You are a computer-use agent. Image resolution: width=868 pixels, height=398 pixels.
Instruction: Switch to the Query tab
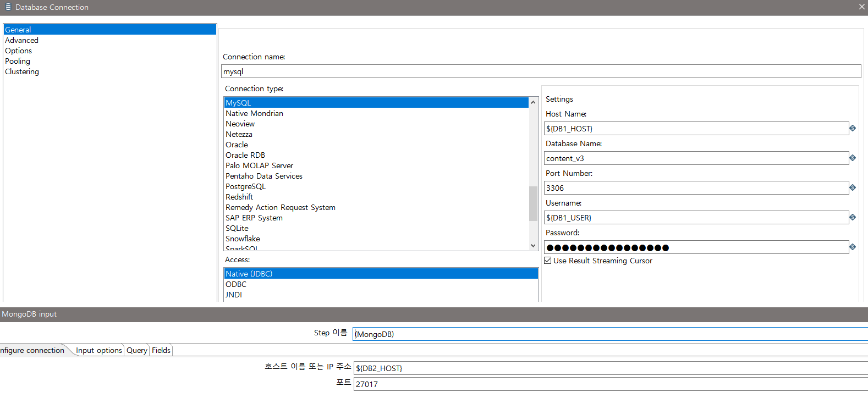click(x=137, y=350)
